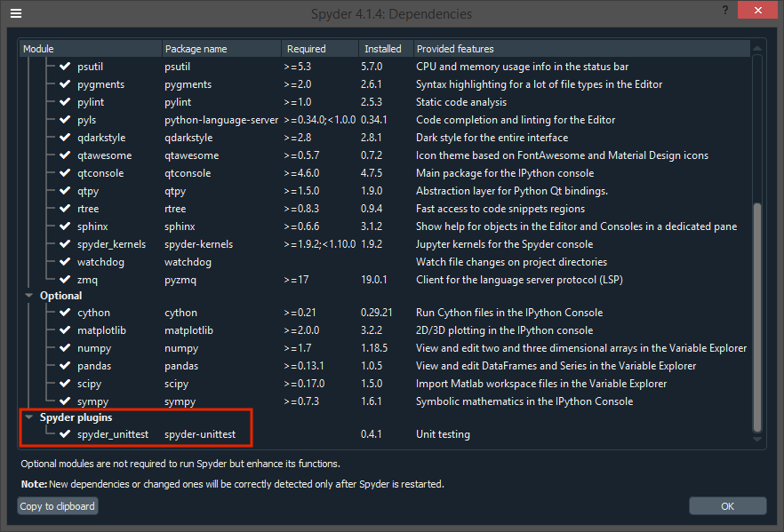The image size is (784, 532).
Task: Click the checkmark icon beside matplotlib
Action: coord(65,330)
